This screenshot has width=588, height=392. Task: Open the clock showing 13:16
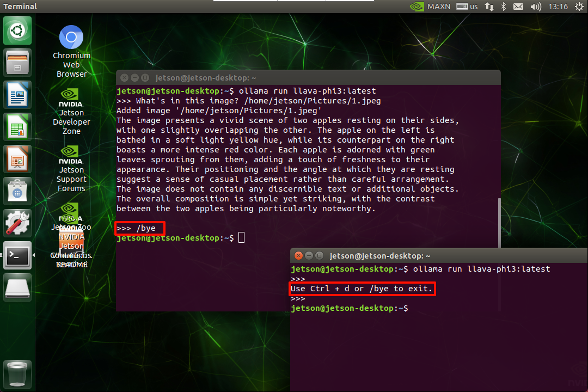pyautogui.click(x=558, y=7)
